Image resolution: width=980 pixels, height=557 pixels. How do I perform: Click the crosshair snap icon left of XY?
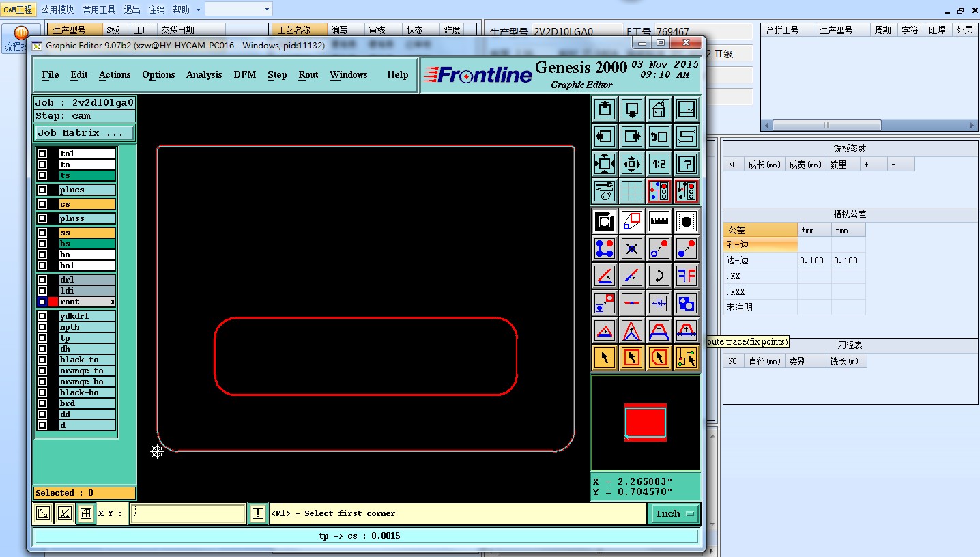coord(85,513)
